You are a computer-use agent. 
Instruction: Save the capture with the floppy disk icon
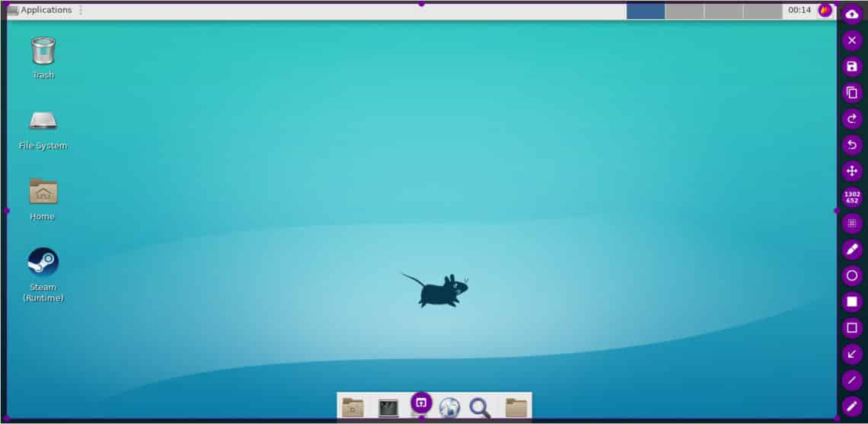coord(852,67)
